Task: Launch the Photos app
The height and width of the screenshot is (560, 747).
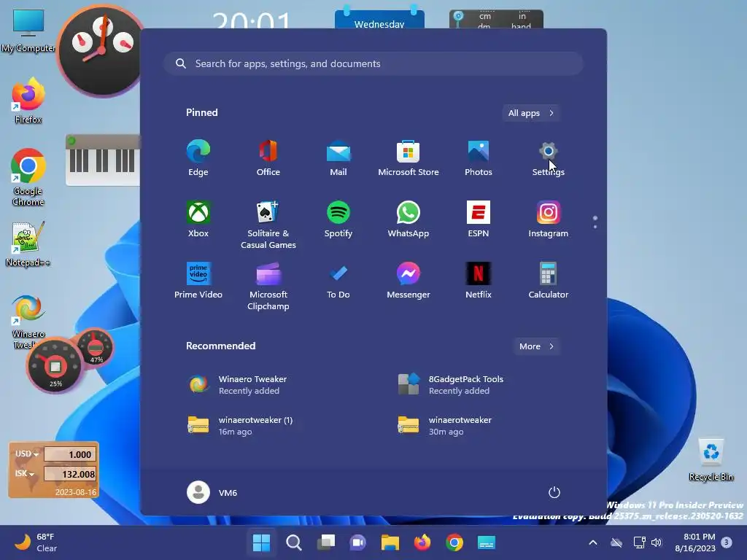Action: [479, 158]
